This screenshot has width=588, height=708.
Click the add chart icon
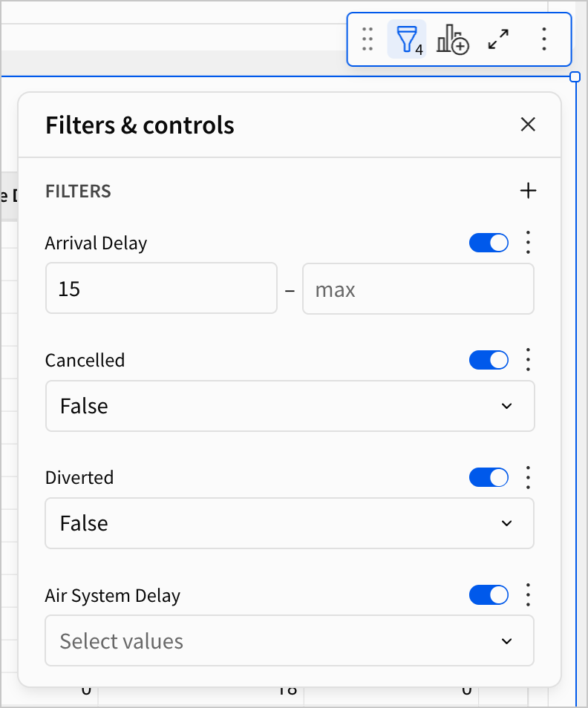[452, 39]
